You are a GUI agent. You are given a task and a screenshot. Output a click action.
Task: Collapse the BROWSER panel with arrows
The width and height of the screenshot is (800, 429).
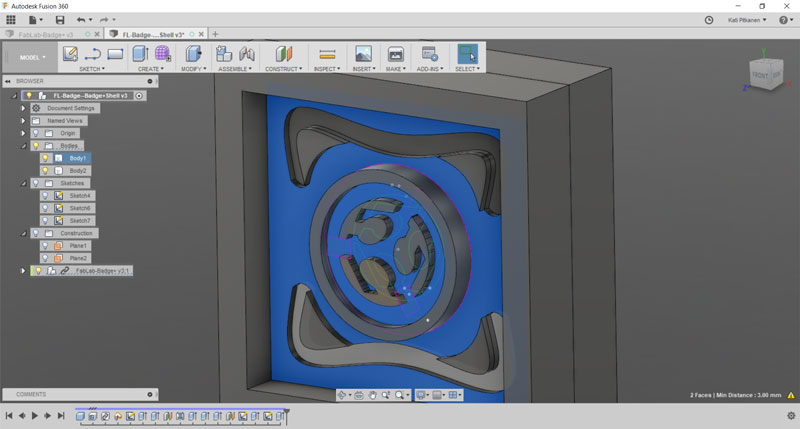[8, 81]
